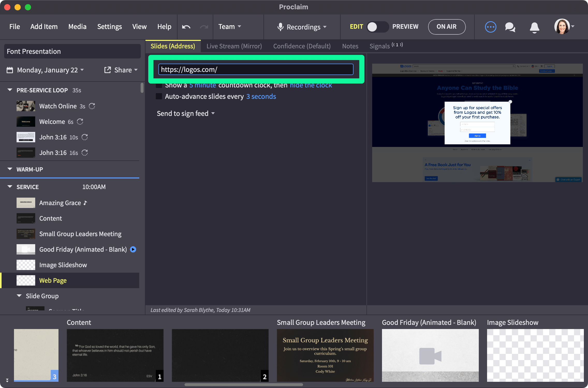This screenshot has height=388, width=588.
Task: Click the undo arrow icon
Action: 186,27
